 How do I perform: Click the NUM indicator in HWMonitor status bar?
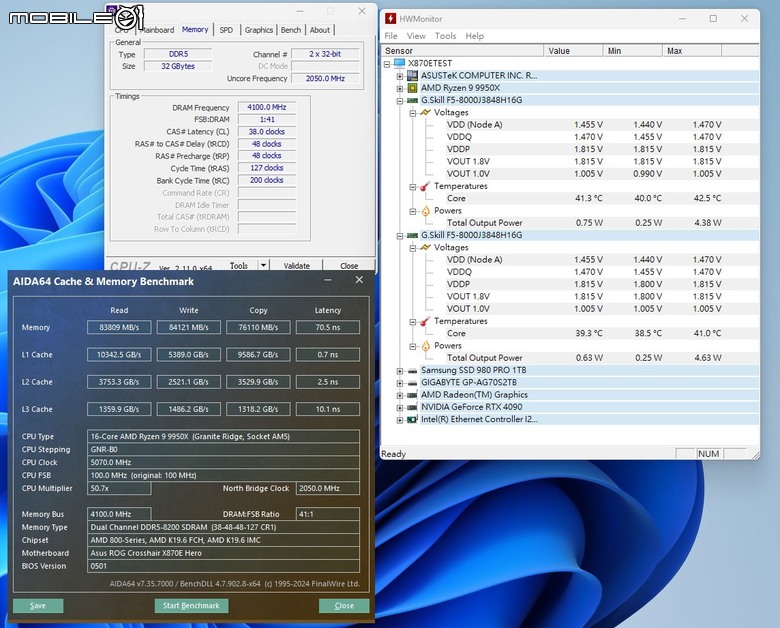(x=708, y=454)
